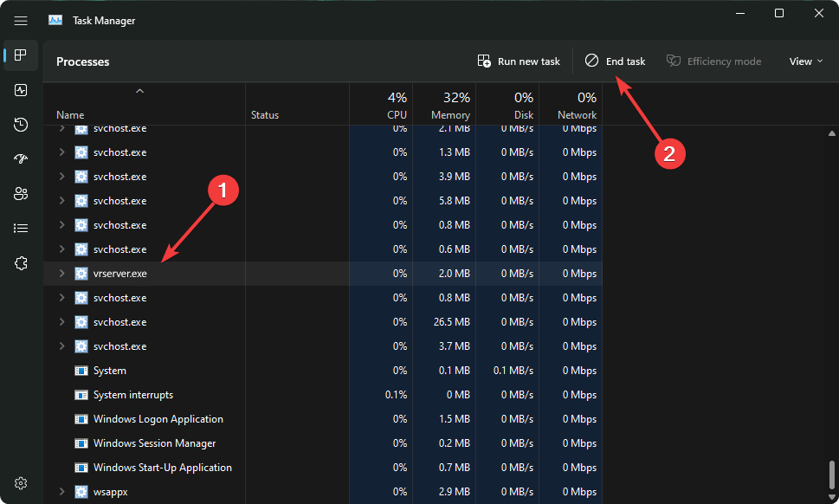Sort processes by the Name column
The height and width of the screenshot is (504, 839).
point(70,115)
